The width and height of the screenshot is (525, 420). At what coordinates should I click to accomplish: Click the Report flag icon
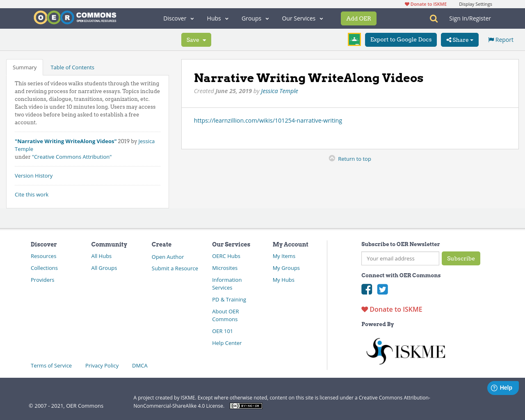[x=491, y=39]
